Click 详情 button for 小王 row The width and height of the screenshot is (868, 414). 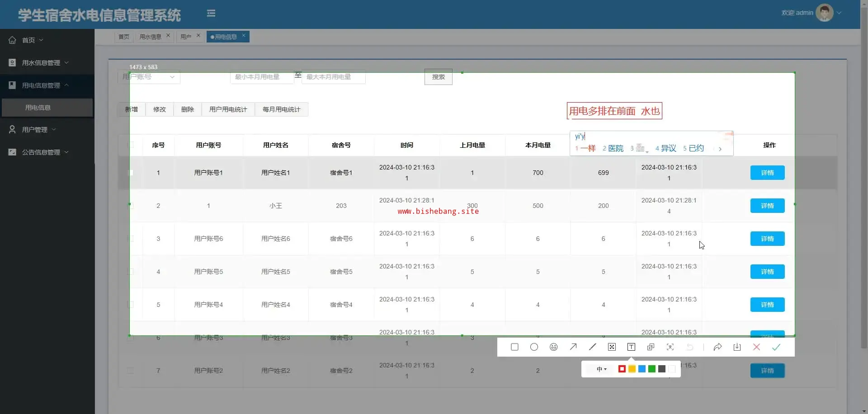(x=767, y=206)
